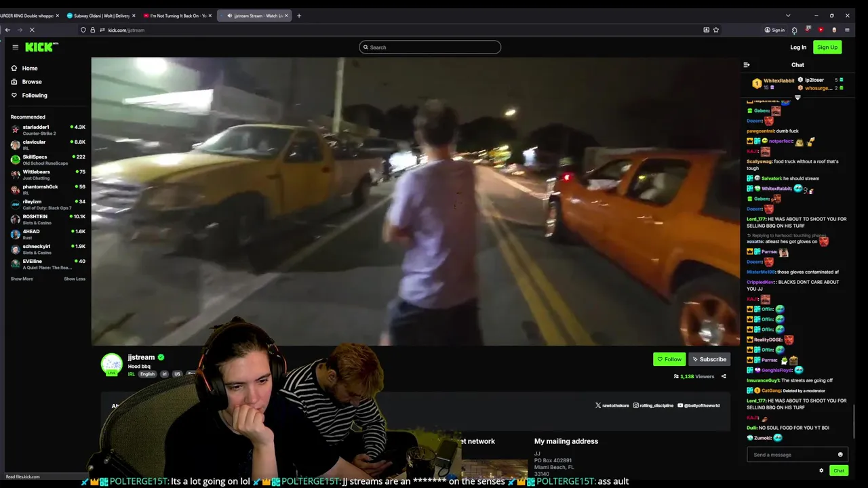Screen dimensions: 868x488
Task: Open bellyoftheworld YouTube link
Action: pyautogui.click(x=698, y=405)
